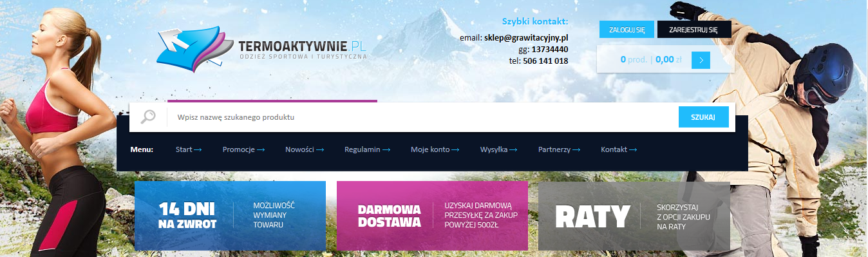Focus the product name search field
Image resolution: width=868 pixels, height=257 pixels.
coord(422,117)
